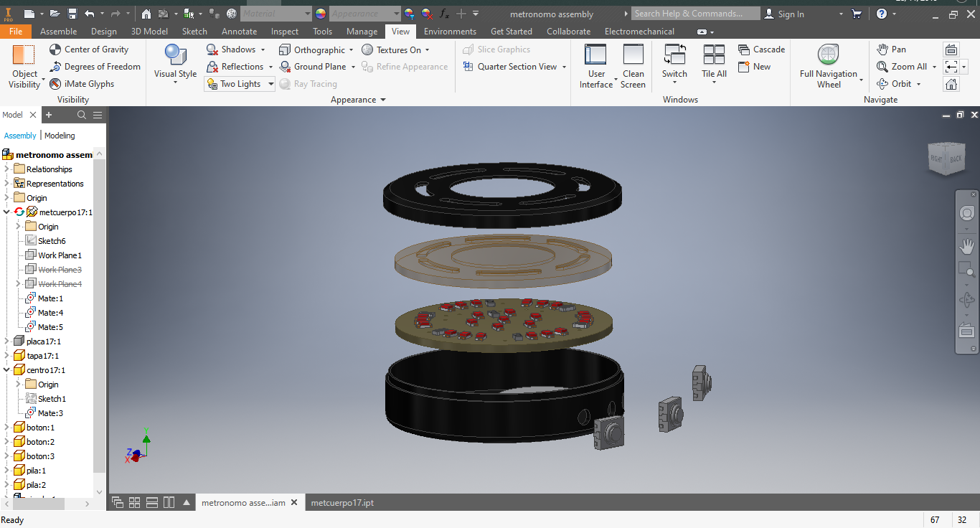This screenshot has width=980, height=528.
Task: Switch to the Assemble ribbon tab
Action: (x=59, y=32)
